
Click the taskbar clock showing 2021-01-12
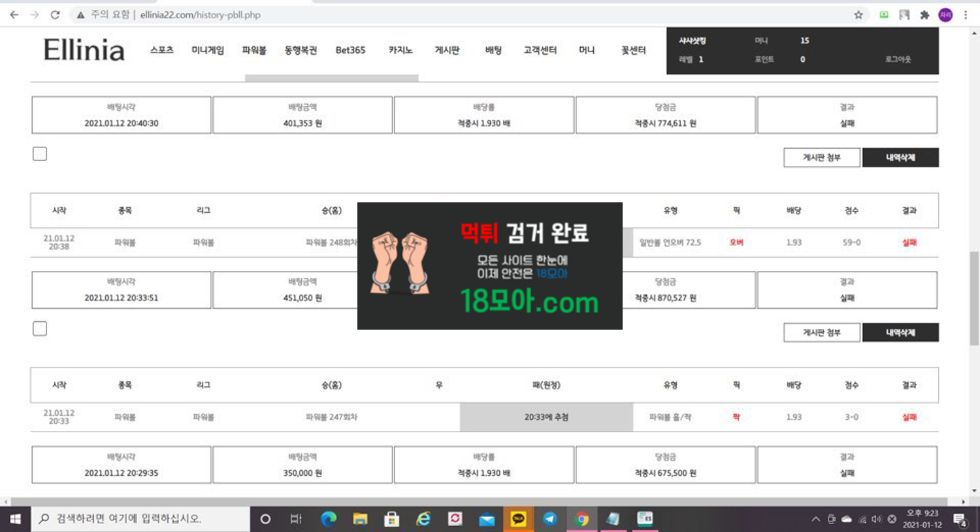[x=923, y=519]
